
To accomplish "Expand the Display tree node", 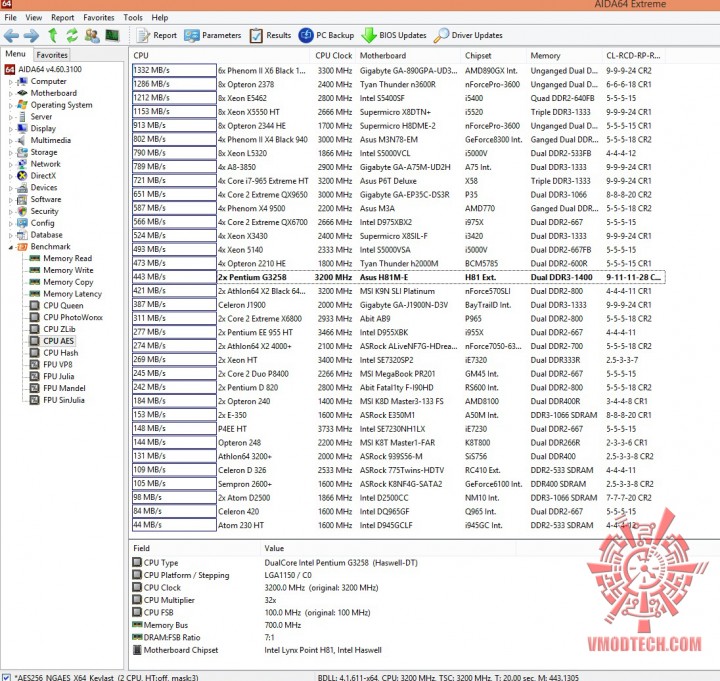I will [x=11, y=129].
